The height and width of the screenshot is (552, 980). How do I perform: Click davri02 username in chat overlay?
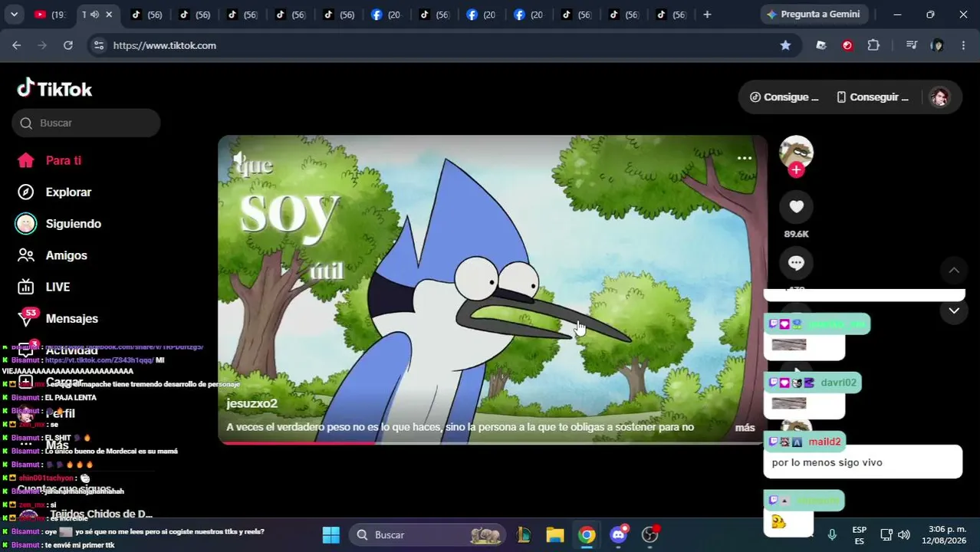(x=838, y=383)
